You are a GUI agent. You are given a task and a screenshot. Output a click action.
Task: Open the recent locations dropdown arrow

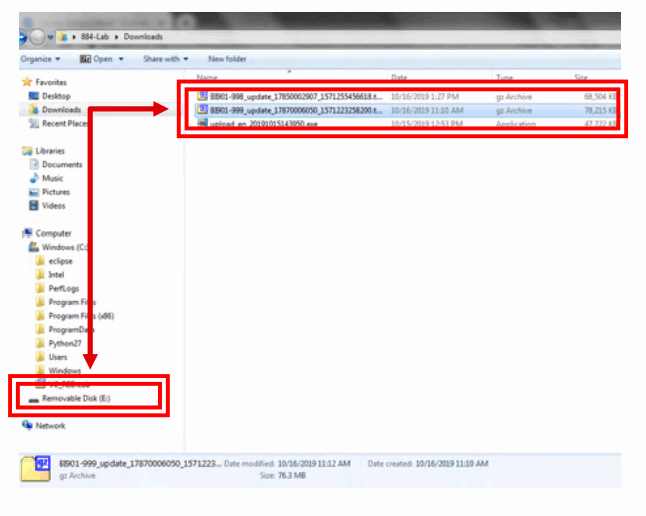pos(50,37)
